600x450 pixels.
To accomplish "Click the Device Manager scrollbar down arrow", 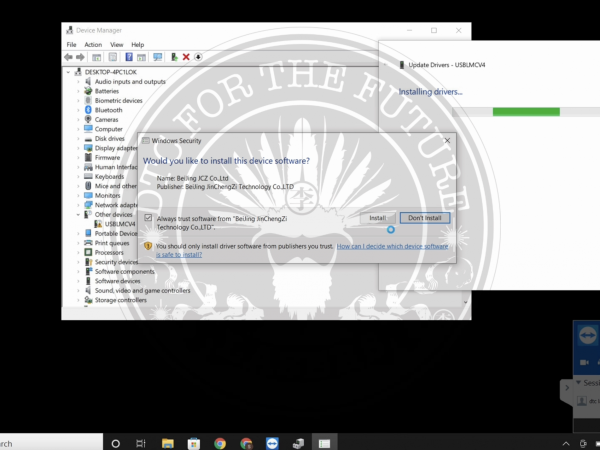I will tap(466, 302).
